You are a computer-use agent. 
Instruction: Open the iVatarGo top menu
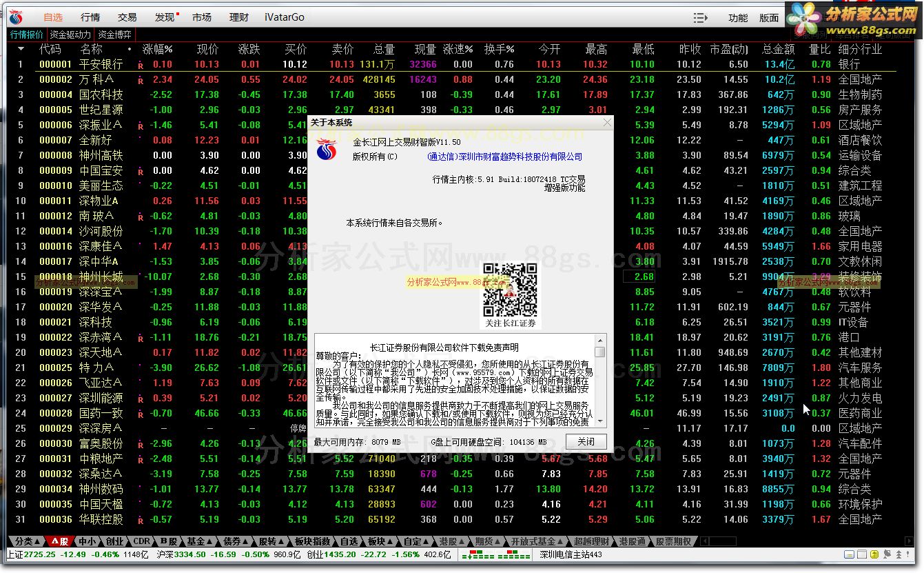coord(285,17)
